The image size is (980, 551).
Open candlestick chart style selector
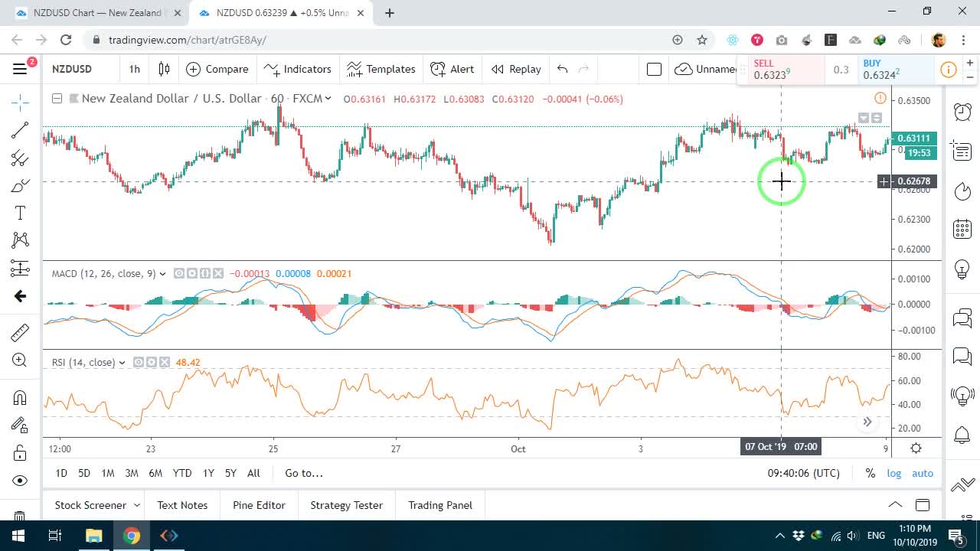[x=164, y=69]
